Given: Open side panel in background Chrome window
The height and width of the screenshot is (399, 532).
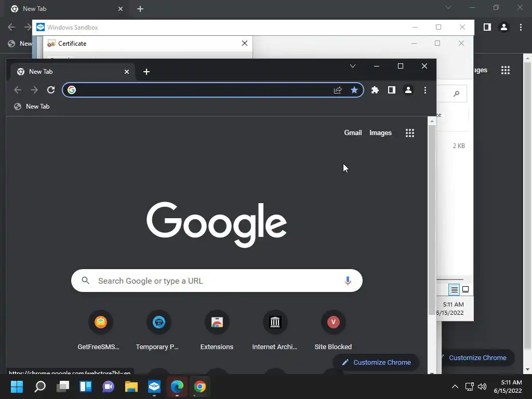Looking at the screenshot, I should pos(487,27).
